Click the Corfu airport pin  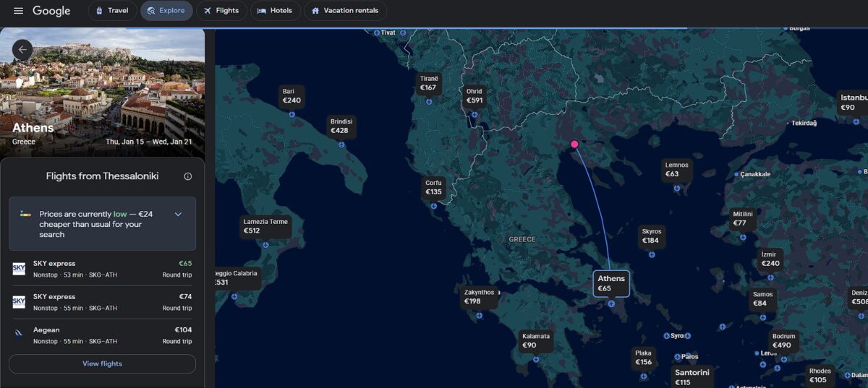tap(434, 206)
